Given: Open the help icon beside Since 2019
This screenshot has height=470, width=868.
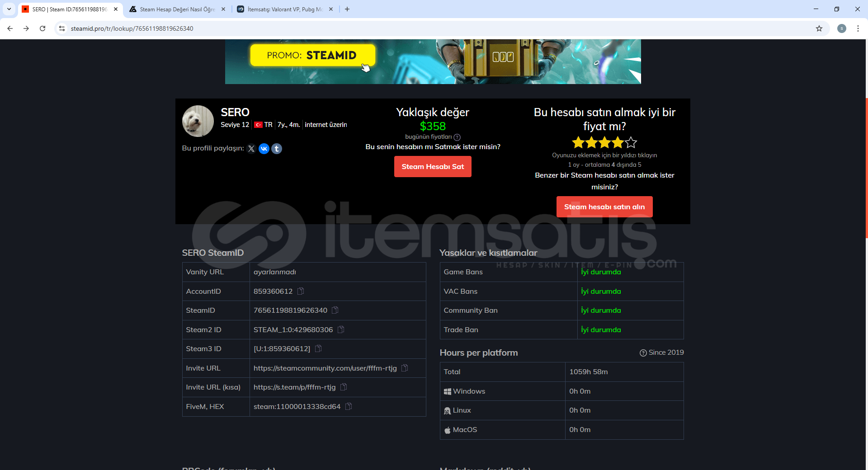Looking at the screenshot, I should coord(643,353).
